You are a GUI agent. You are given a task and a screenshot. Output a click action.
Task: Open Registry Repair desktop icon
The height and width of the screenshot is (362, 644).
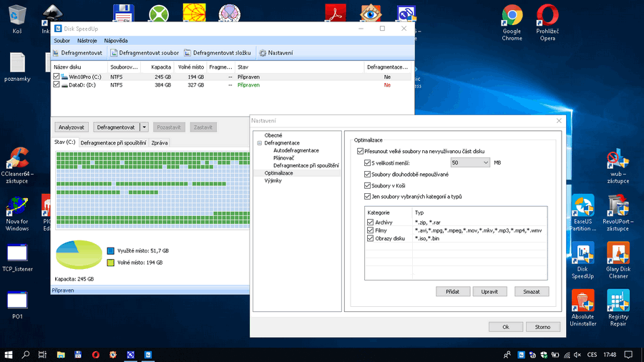tap(618, 300)
